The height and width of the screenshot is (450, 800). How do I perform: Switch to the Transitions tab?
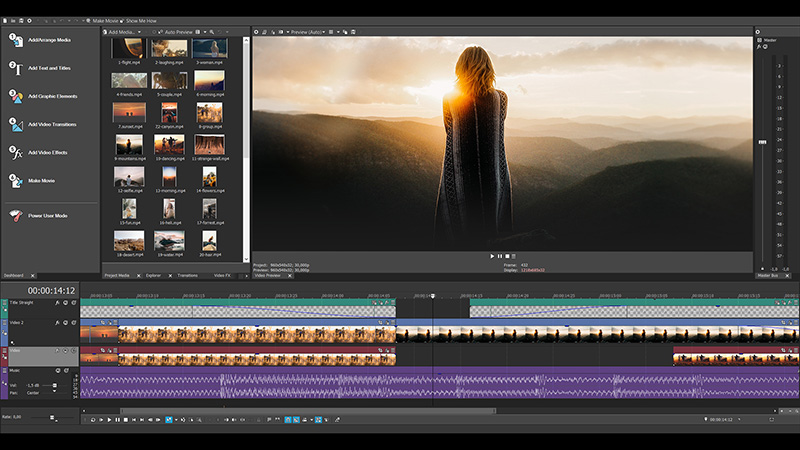click(x=187, y=274)
